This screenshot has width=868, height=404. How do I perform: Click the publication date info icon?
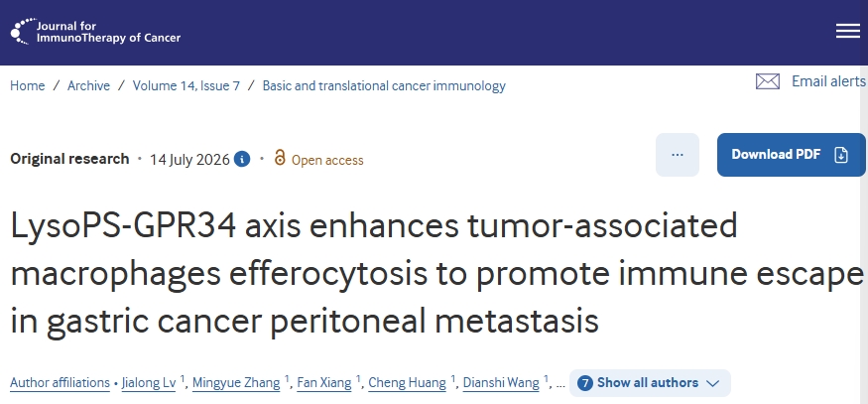(x=242, y=160)
